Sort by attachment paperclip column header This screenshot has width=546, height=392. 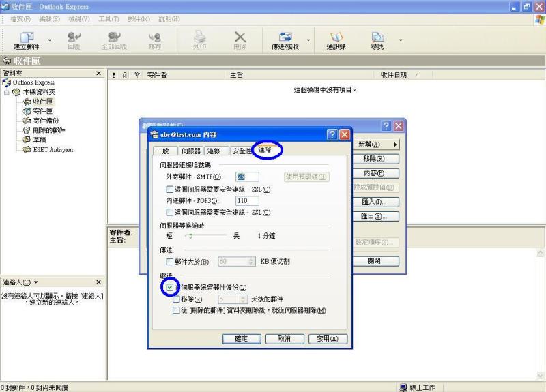tap(125, 75)
